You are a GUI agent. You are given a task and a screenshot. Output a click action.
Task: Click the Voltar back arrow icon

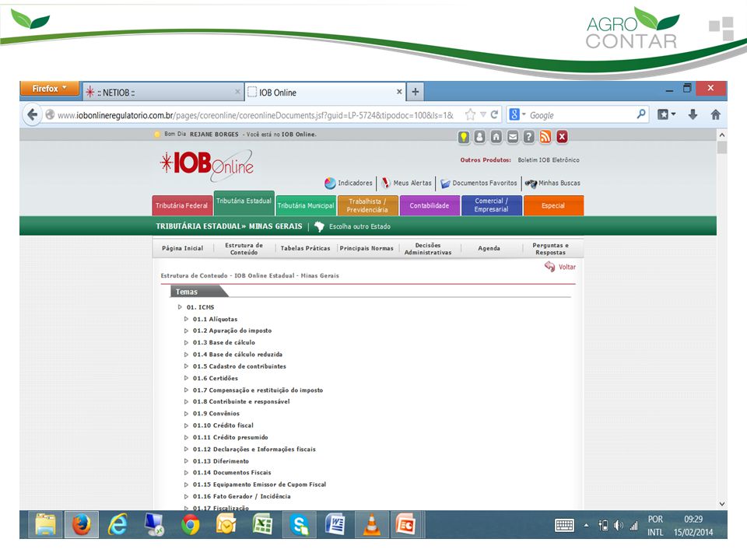[550, 267]
